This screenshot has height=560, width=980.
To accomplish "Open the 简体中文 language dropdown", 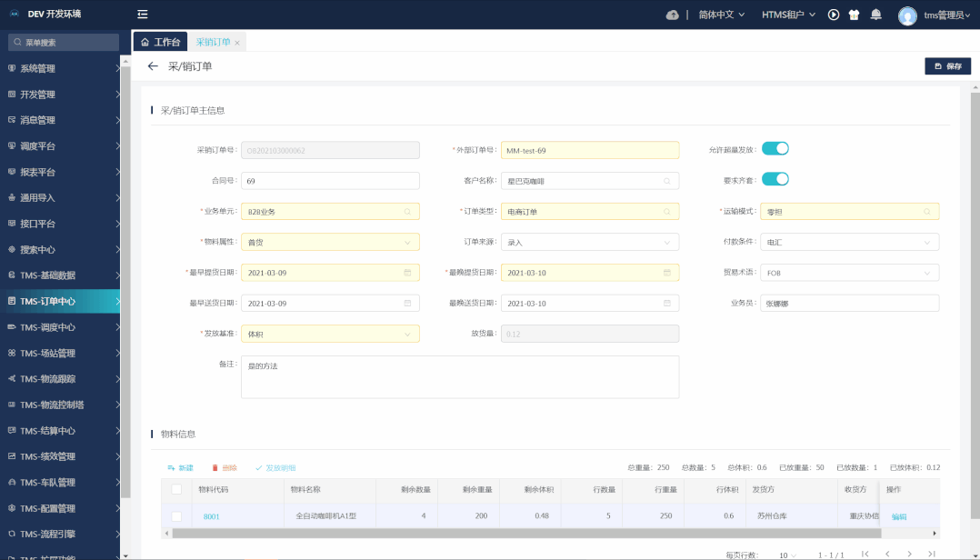I will [715, 15].
